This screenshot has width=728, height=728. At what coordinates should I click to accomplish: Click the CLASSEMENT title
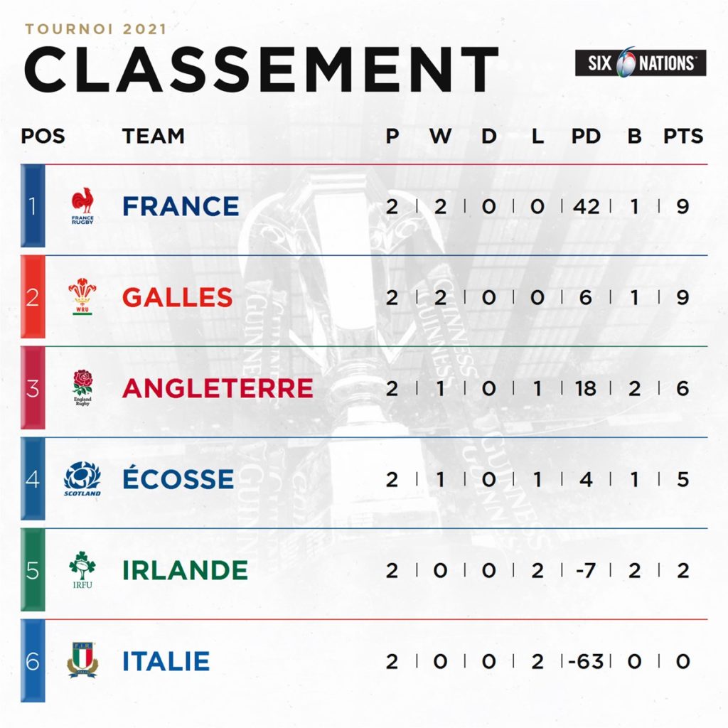coord(261,70)
